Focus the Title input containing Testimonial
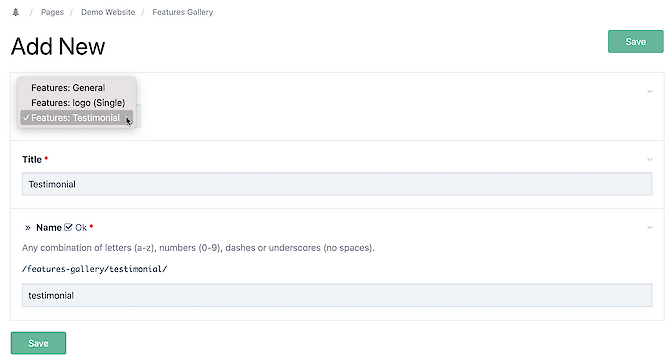The height and width of the screenshot is (363, 671). 337,184
